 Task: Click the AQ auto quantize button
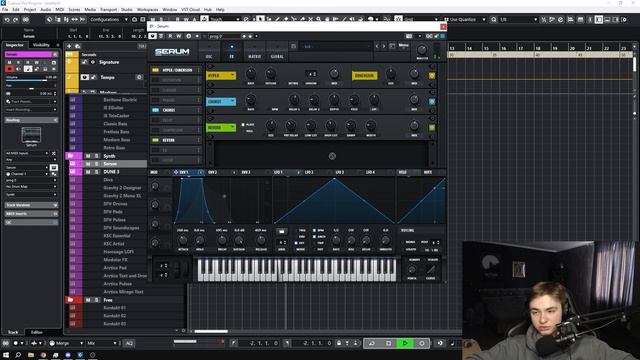coord(129,343)
